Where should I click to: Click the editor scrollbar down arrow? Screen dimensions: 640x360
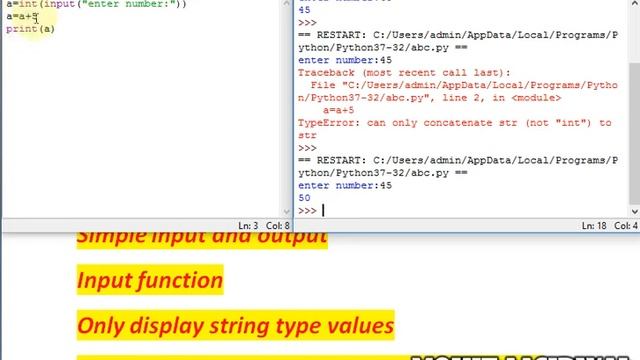pos(287,211)
